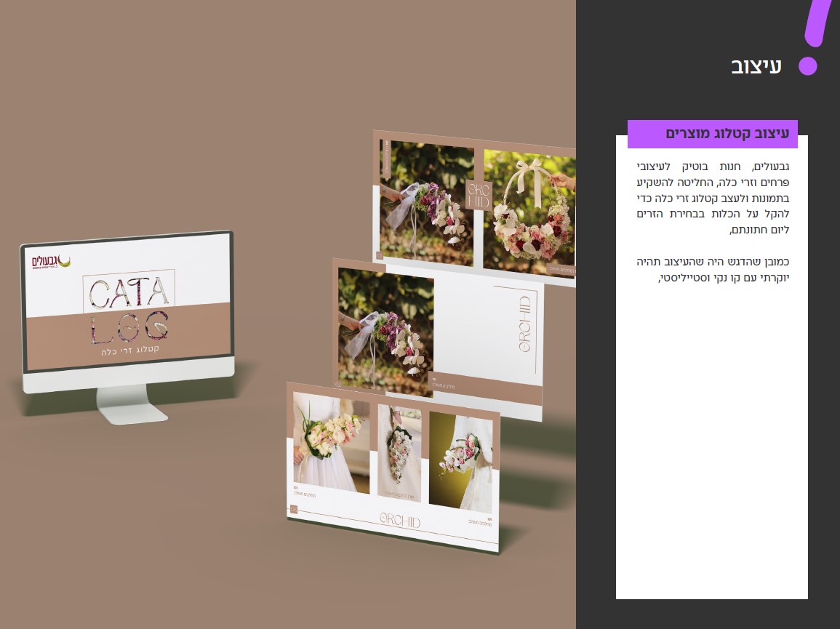Click the center hanging bouquet photo on bottom page
The image size is (840, 629).
coord(399,453)
